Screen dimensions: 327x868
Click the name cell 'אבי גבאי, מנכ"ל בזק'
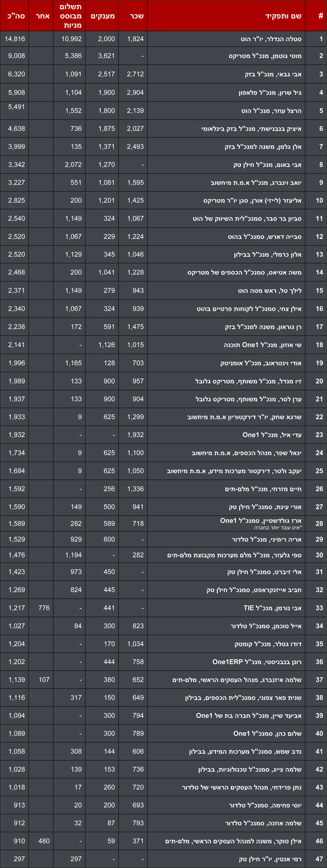[273, 74]
